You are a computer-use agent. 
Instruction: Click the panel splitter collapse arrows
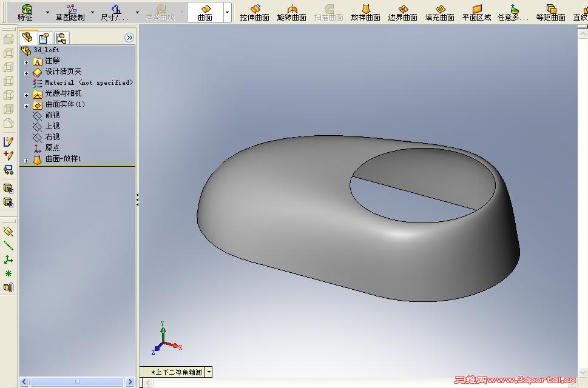[x=137, y=200]
